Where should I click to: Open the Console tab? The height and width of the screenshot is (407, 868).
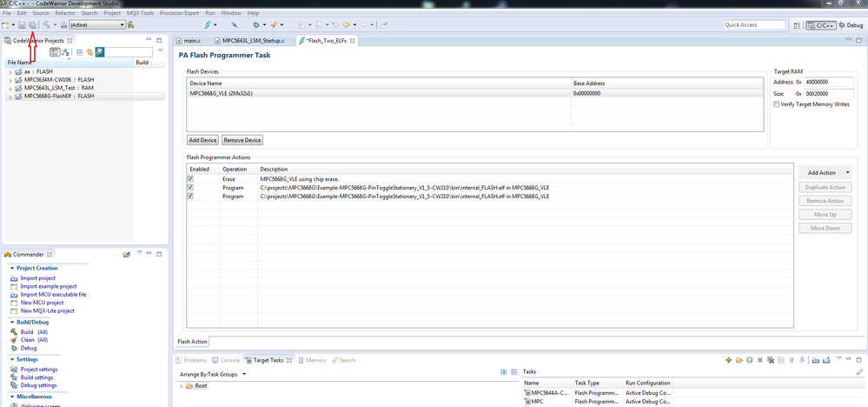point(226,361)
